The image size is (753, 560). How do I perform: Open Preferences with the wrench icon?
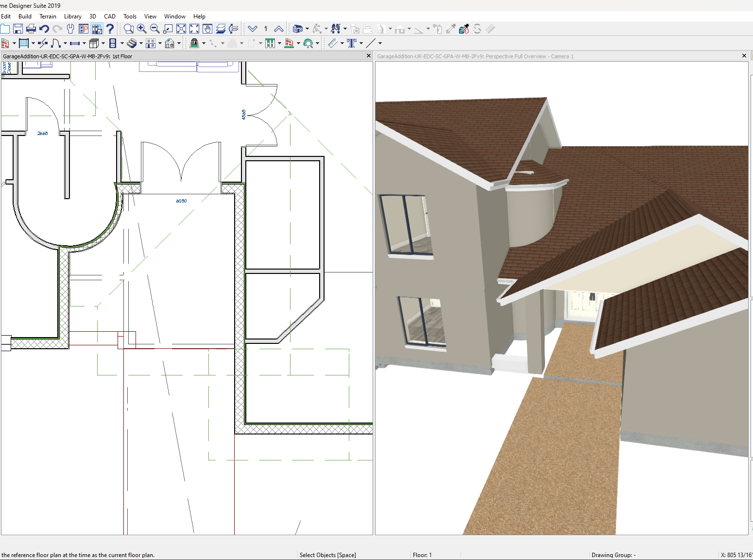(70, 29)
